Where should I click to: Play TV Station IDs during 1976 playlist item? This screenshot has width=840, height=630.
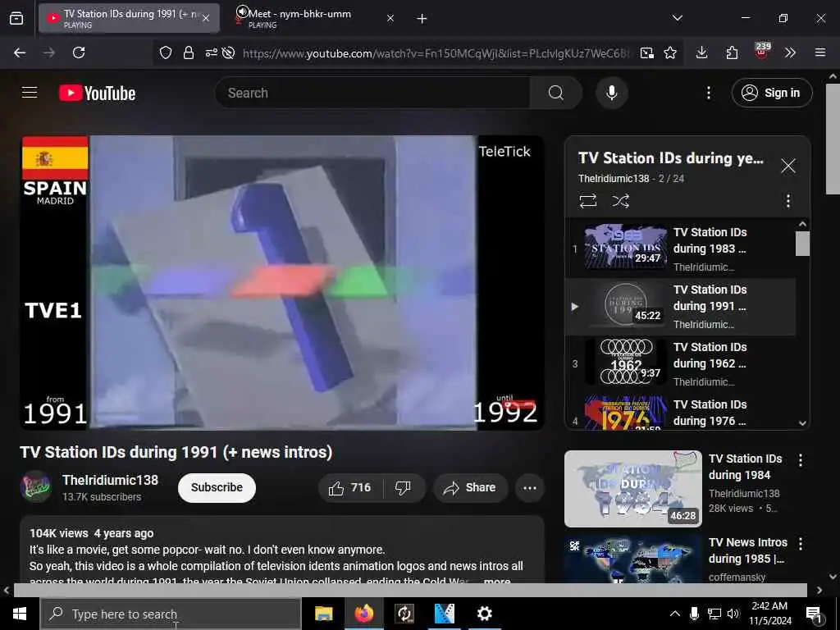pos(680,413)
